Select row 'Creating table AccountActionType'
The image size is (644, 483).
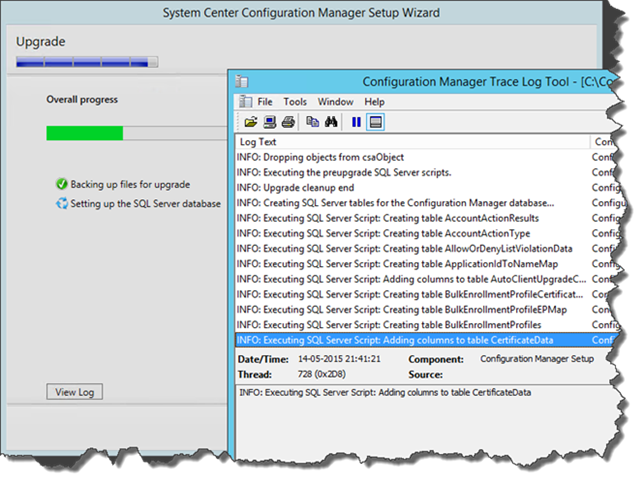(426, 233)
